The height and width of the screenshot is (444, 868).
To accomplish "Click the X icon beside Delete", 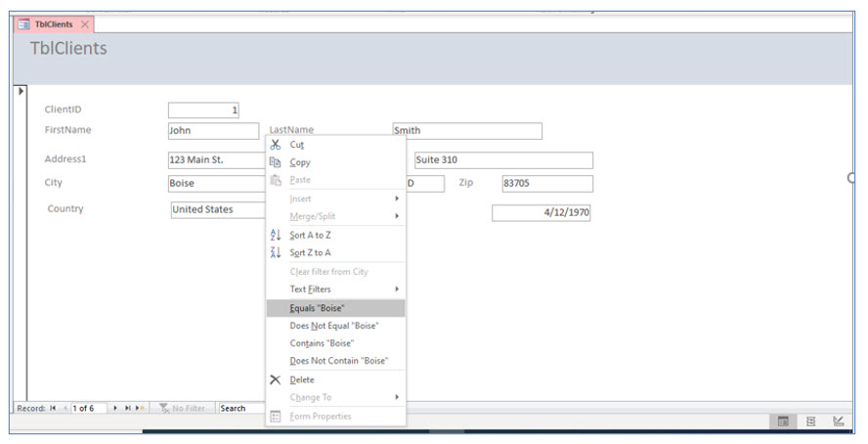I will [x=275, y=379].
